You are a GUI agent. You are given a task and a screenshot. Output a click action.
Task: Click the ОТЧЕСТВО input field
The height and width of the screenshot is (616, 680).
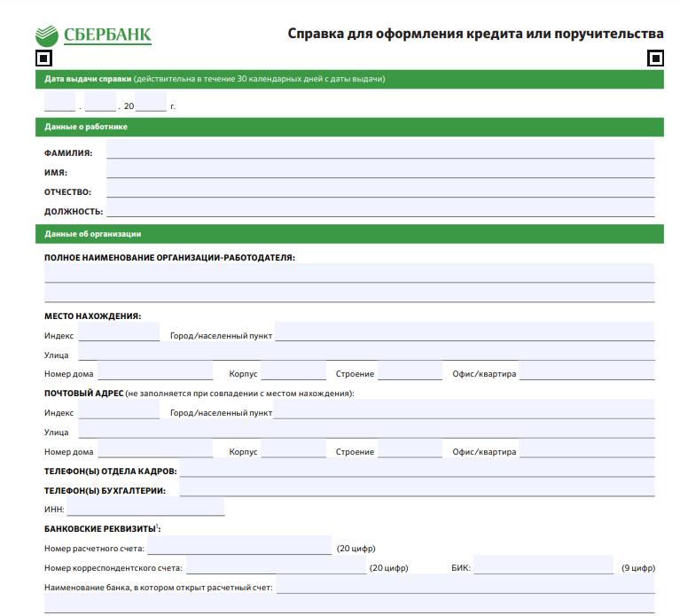click(x=380, y=188)
